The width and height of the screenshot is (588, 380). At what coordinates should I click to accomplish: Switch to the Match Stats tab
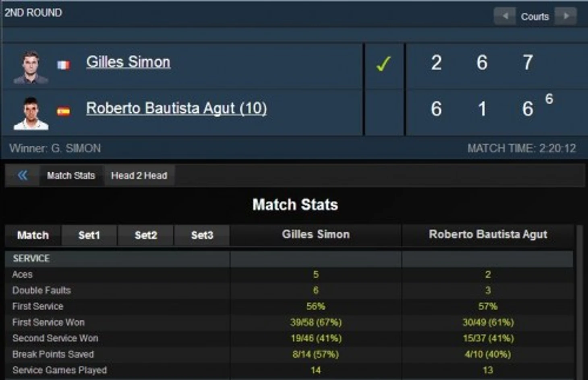[71, 176]
